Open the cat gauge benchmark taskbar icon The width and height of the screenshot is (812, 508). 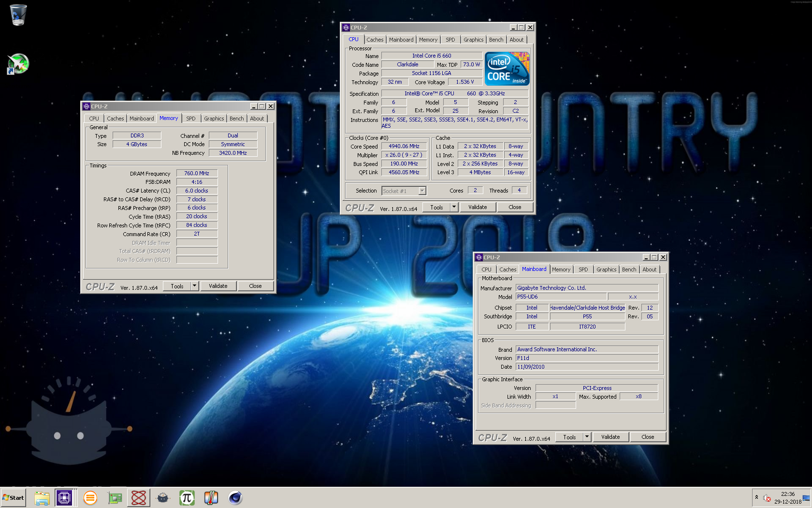[x=163, y=498]
